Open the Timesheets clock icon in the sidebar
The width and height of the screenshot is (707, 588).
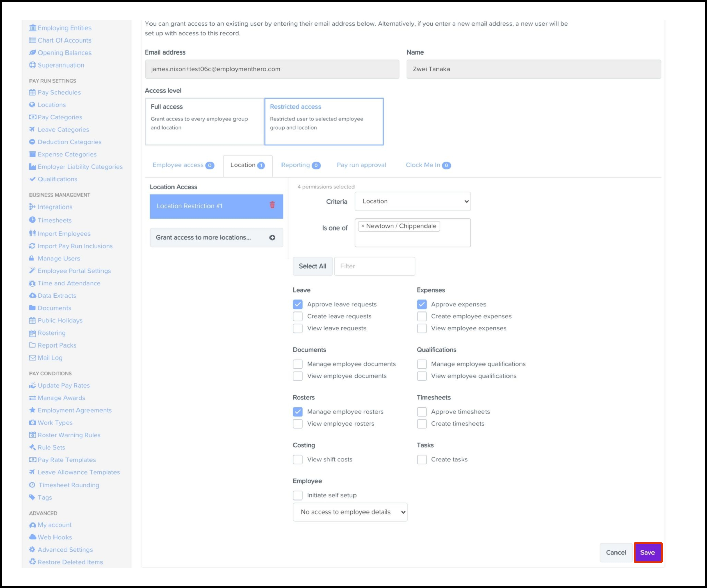tap(32, 220)
